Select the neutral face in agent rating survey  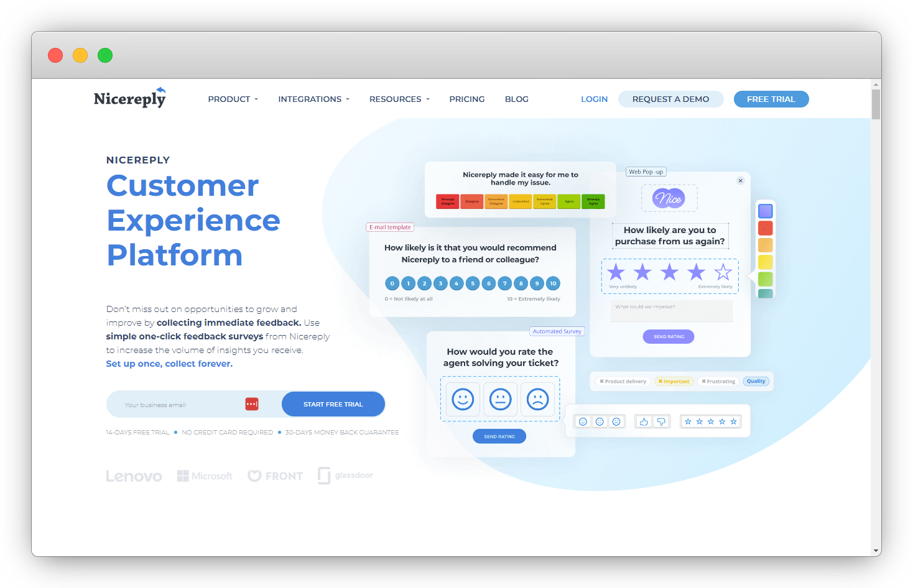pyautogui.click(x=500, y=399)
